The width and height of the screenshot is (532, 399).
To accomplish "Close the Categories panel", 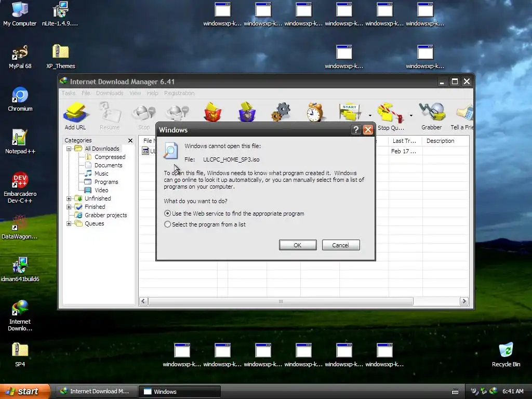I will [x=130, y=140].
